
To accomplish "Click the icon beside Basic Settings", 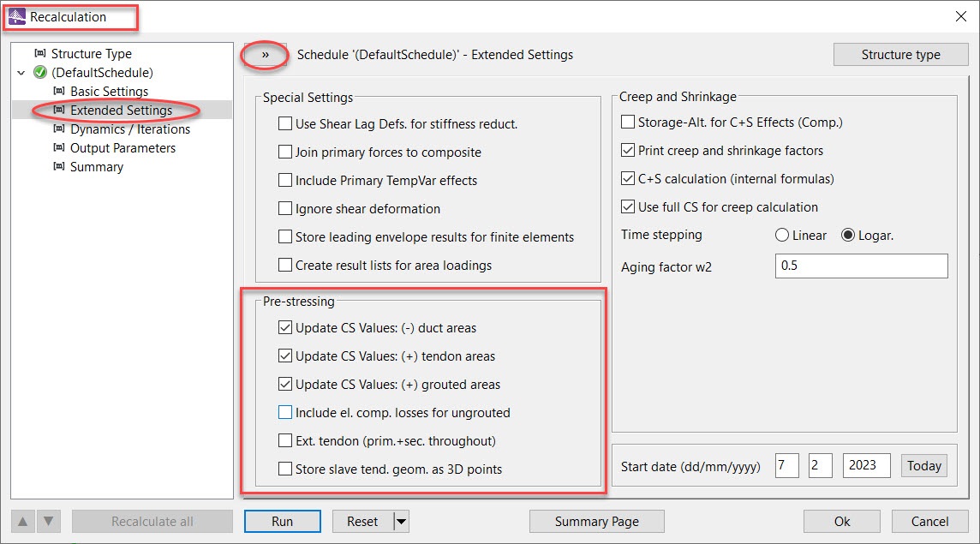I will click(59, 92).
